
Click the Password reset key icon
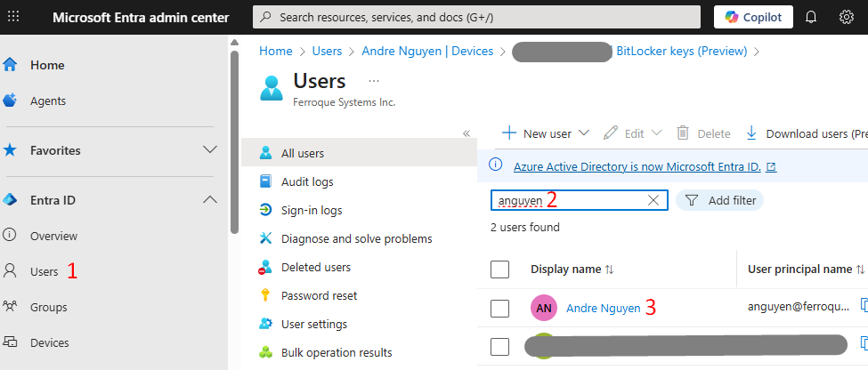(265, 295)
